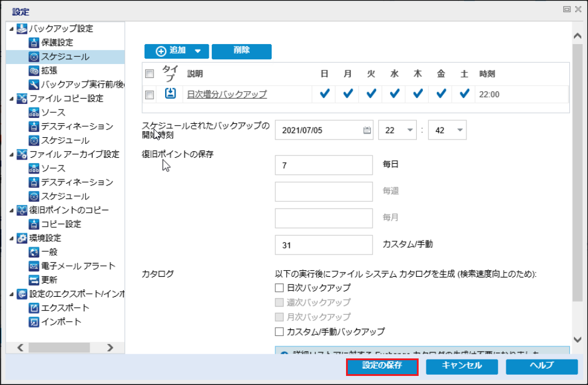Image resolution: width=588 pixels, height=385 pixels.
Task: Click the sidebar horizontal scrollbar right arrow
Action: [x=110, y=348]
